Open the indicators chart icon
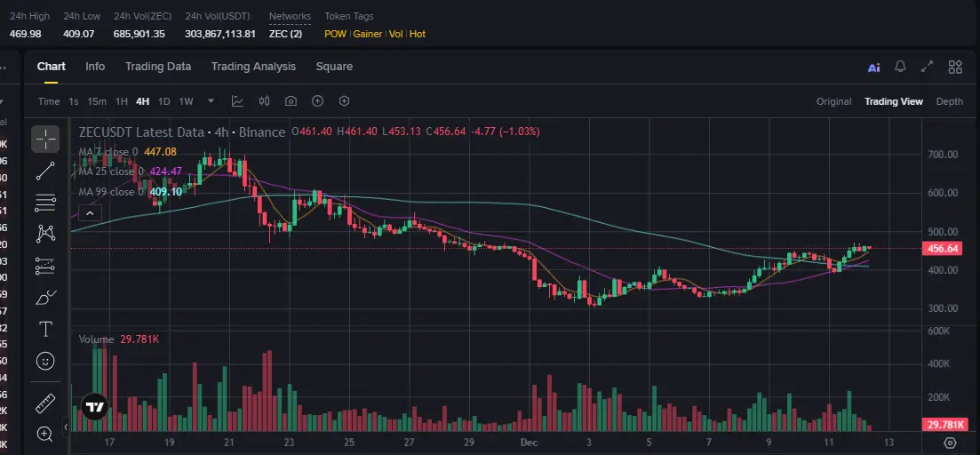Image resolution: width=980 pixels, height=455 pixels. pyautogui.click(x=238, y=101)
